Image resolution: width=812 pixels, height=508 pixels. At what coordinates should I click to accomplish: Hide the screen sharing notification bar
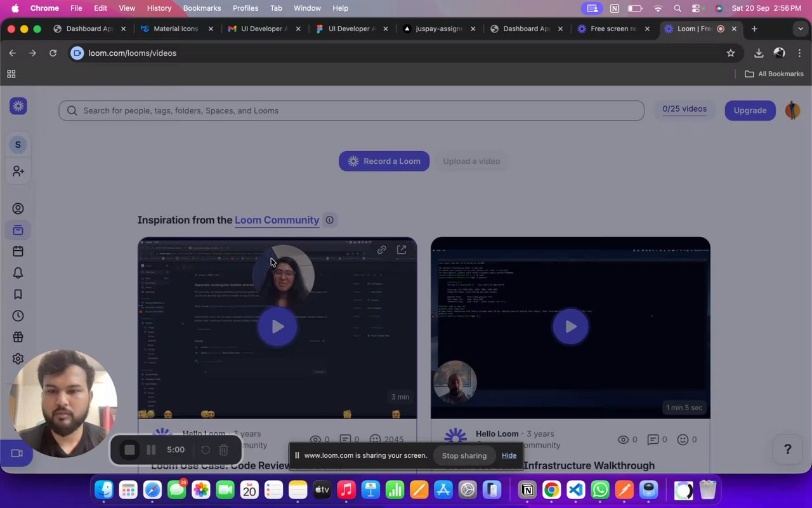(x=509, y=455)
